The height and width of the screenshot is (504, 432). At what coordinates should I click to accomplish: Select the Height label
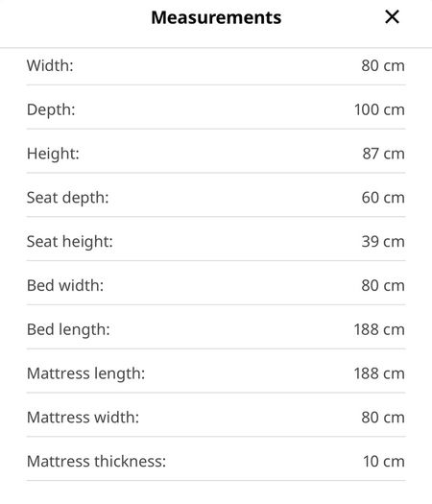point(53,154)
